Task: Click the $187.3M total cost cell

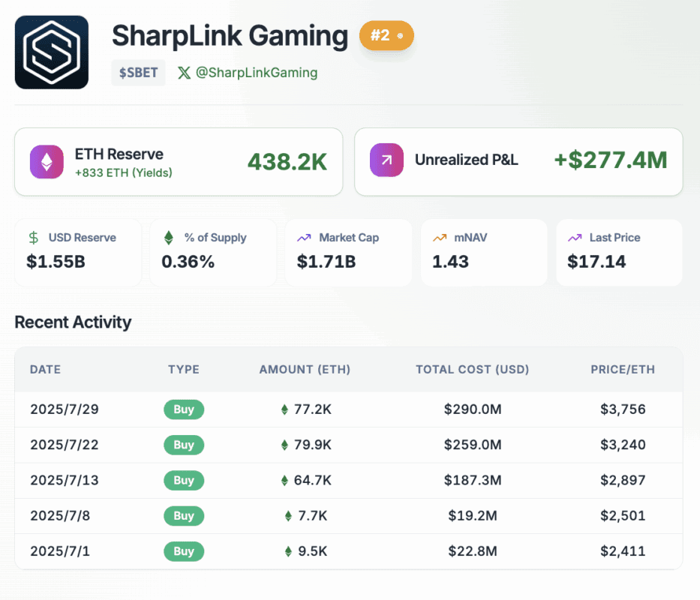Action: pos(473,480)
